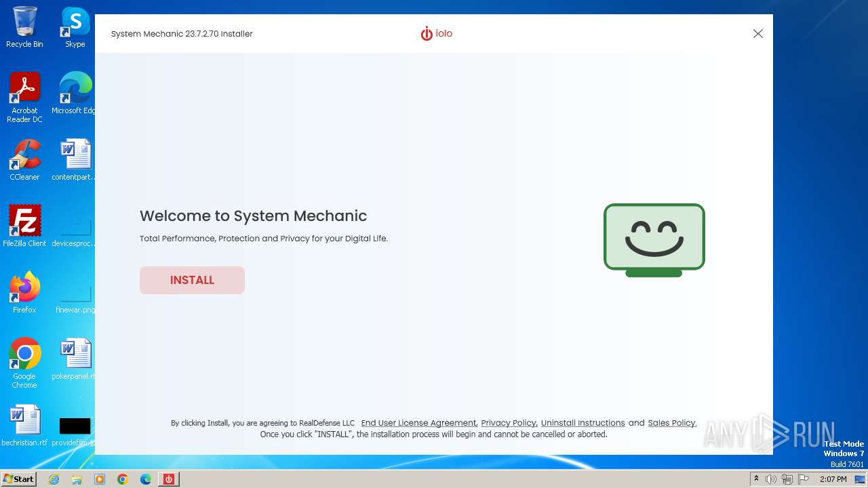Open the Uninstall Instructions link
This screenshot has height=488, width=868.
(x=583, y=423)
